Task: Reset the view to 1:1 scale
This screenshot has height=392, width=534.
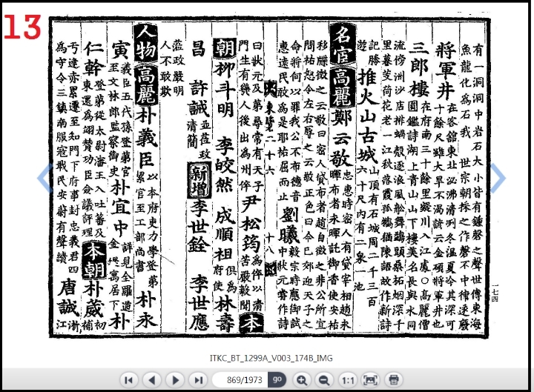Action: pyautogui.click(x=348, y=379)
